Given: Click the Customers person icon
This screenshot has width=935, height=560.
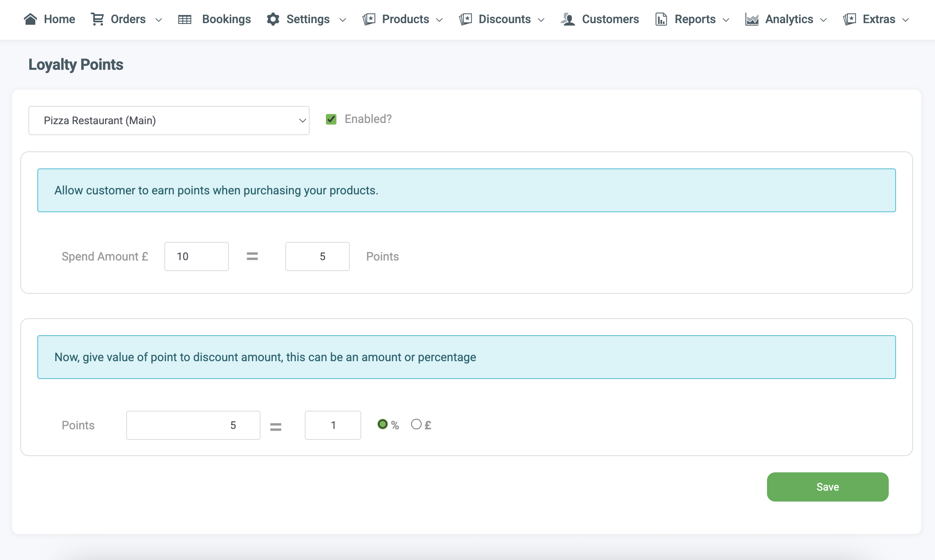Looking at the screenshot, I should point(568,19).
